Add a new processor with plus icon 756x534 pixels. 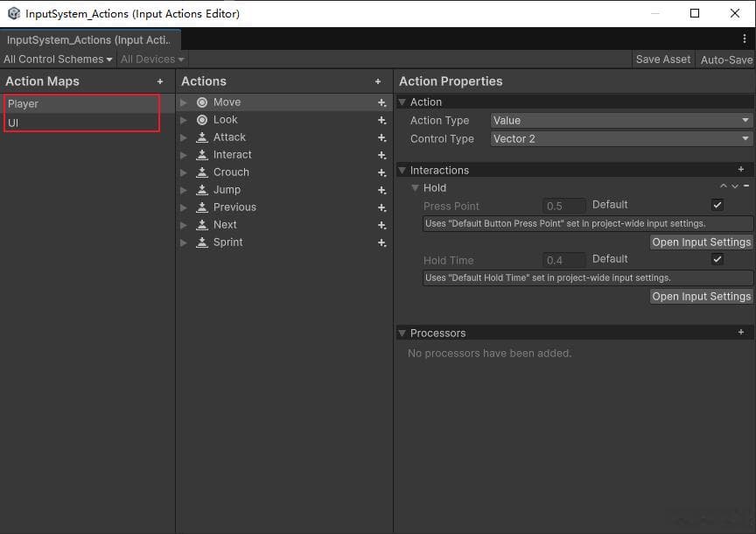[741, 332]
